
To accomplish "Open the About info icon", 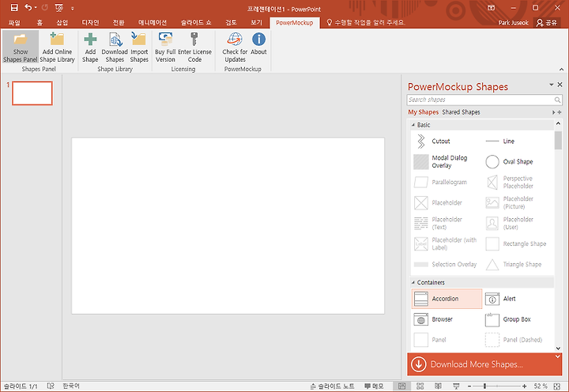I will (258, 40).
